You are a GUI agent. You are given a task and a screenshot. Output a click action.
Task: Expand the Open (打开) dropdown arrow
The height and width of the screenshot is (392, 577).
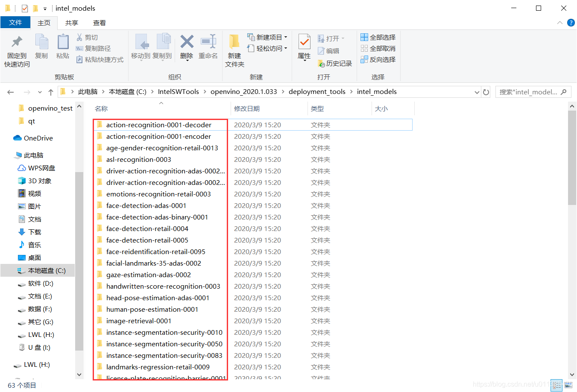343,38
